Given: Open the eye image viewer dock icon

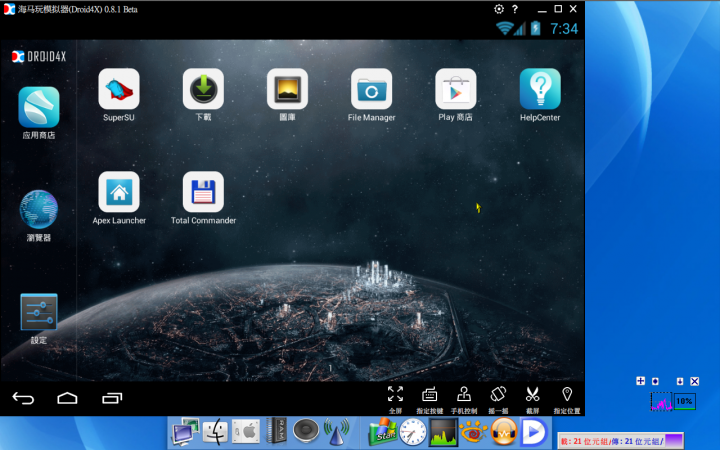Looking at the screenshot, I should click(x=473, y=432).
